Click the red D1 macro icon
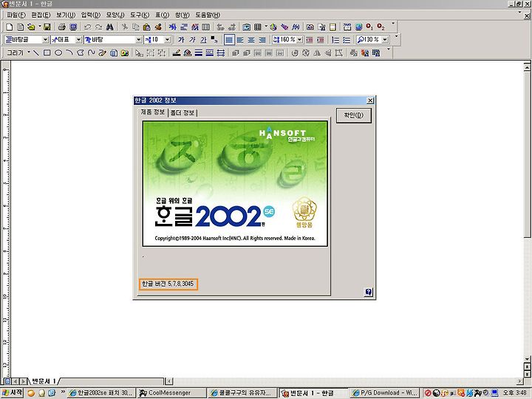 (x=369, y=27)
